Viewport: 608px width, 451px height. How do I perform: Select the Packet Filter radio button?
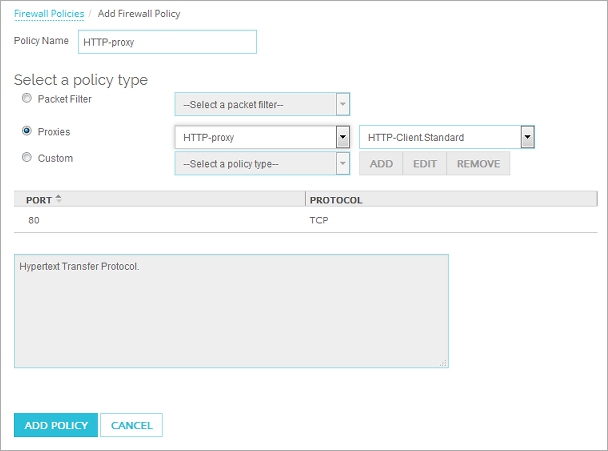[27, 99]
